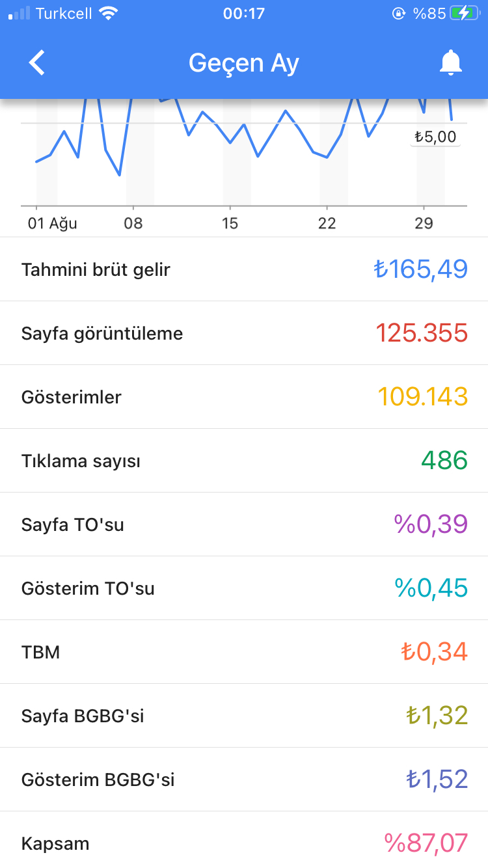Tap the Kapsam metric row
488x868 pixels.
(244, 840)
